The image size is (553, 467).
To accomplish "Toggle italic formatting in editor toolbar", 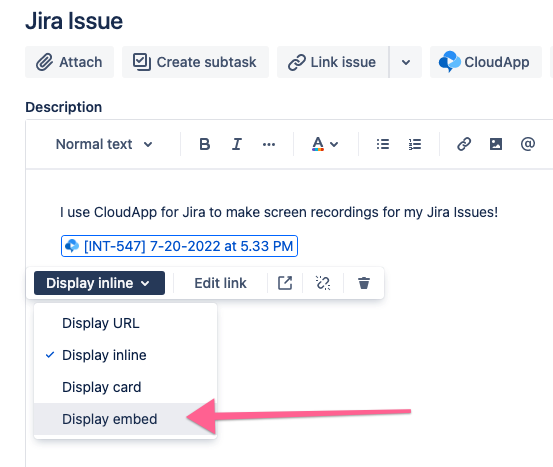I will [x=237, y=144].
